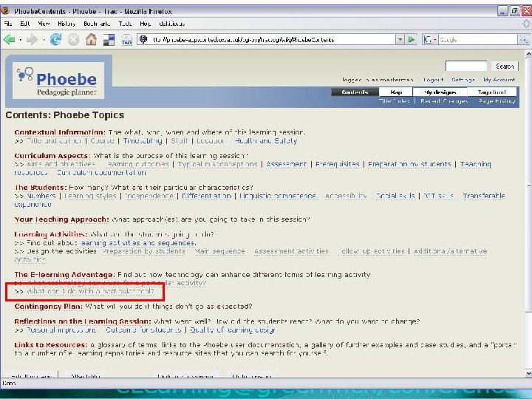532x399 pixels.
Task: Open the Main sequence link
Action: point(220,251)
